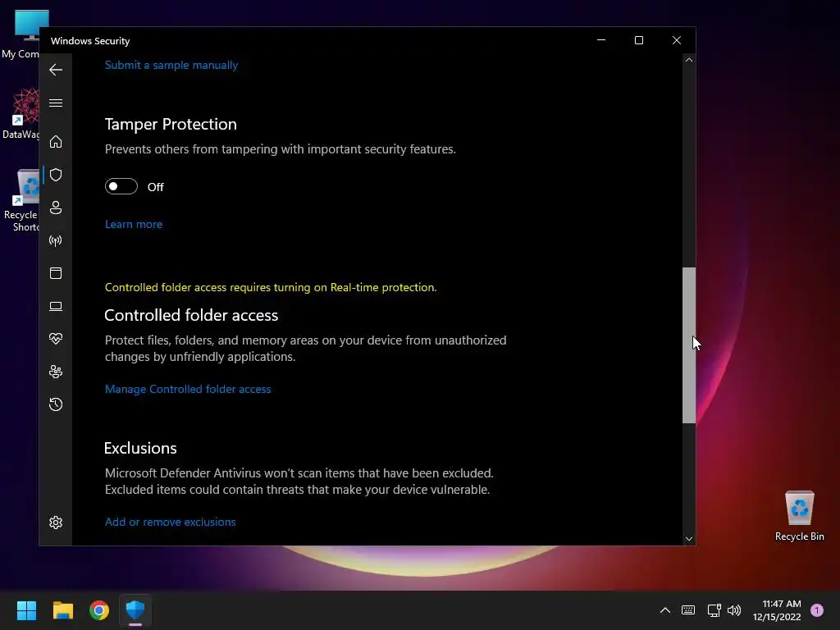The width and height of the screenshot is (840, 630).
Task: Open the clock showing 11:47 AM
Action: tap(777, 610)
